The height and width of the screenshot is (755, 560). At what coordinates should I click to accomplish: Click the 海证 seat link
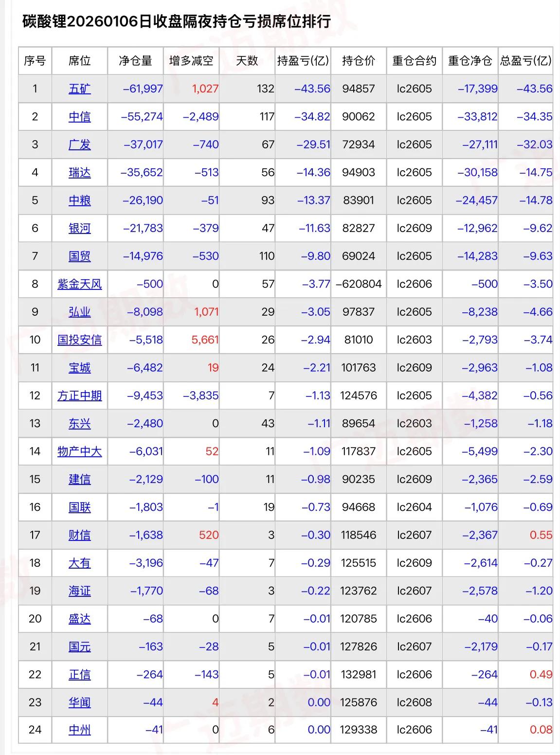pos(79,591)
